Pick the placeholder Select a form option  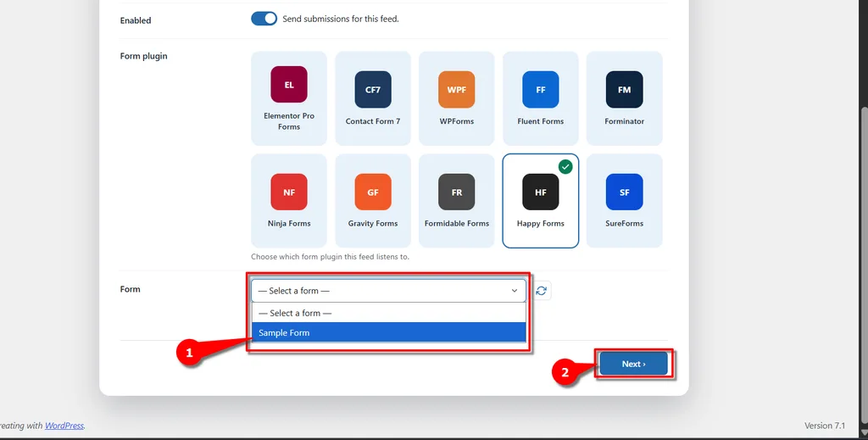[x=388, y=314]
